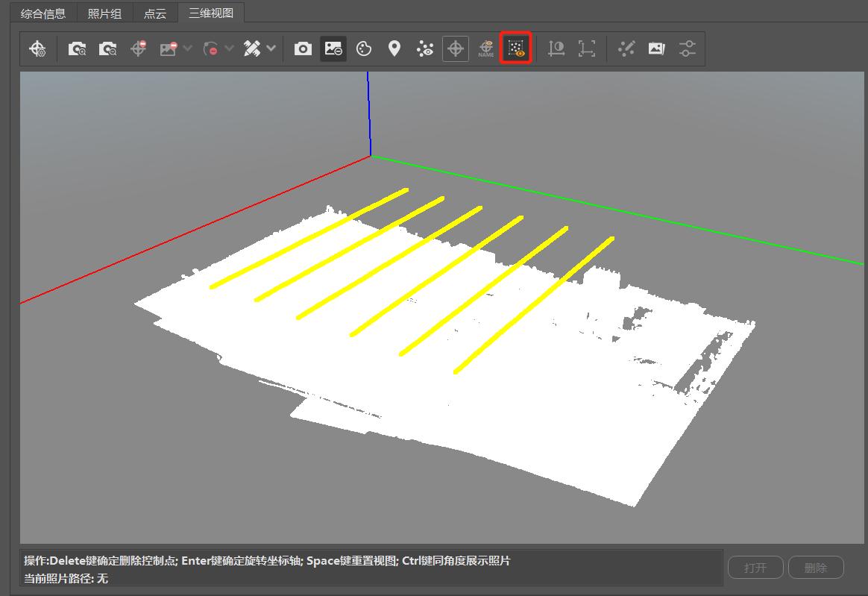Open the photo gallery stack icon
The height and width of the screenshot is (596, 868).
pyautogui.click(x=656, y=48)
